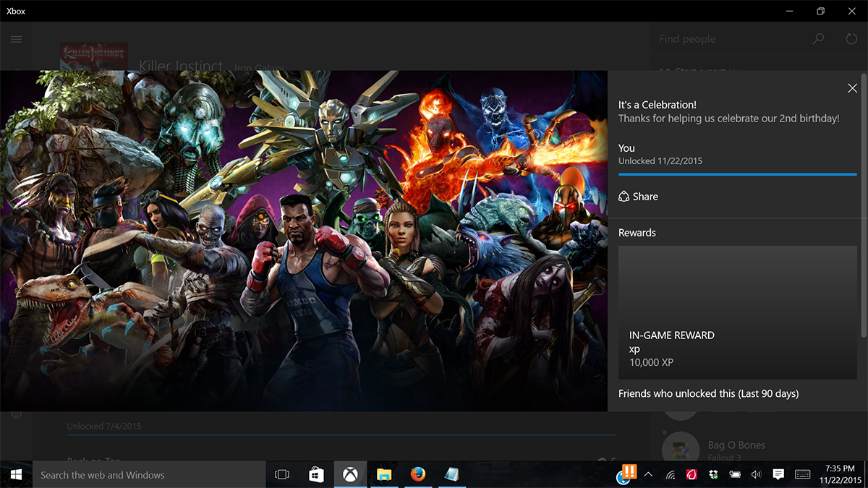
Task: Click the Killer Instinct characters artwork
Action: click(304, 241)
